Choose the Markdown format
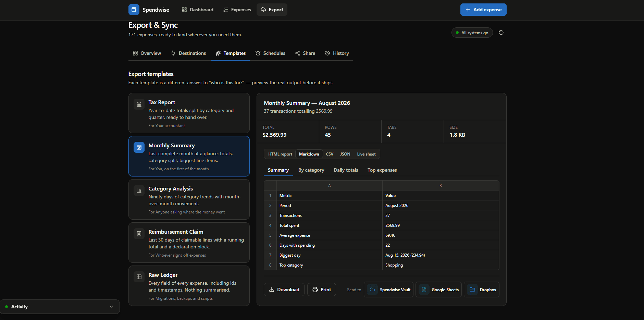Viewport: 644px width, 320px height. (x=309, y=154)
